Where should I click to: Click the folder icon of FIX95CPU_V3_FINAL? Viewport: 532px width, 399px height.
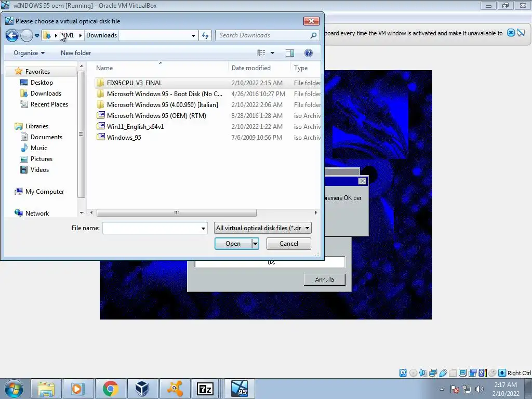100,83
